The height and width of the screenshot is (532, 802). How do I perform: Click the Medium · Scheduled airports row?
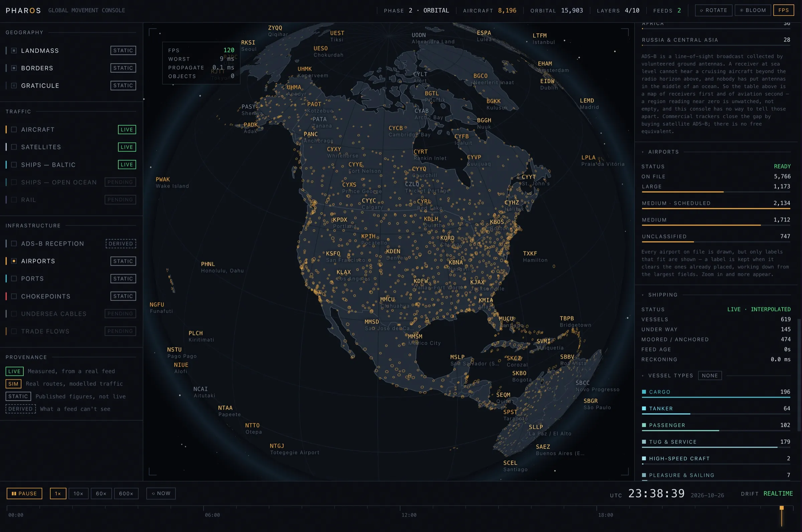[x=716, y=204]
